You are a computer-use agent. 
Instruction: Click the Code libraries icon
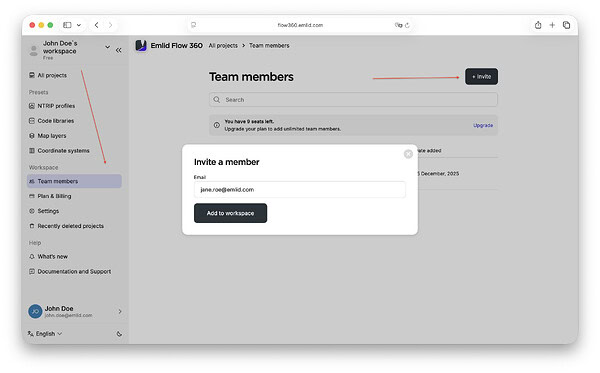(32, 121)
